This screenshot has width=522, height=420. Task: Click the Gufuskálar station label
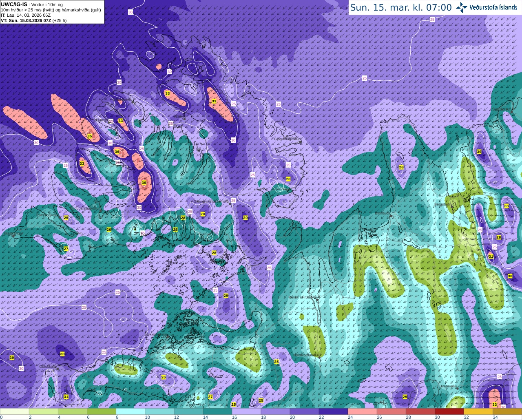48,367
